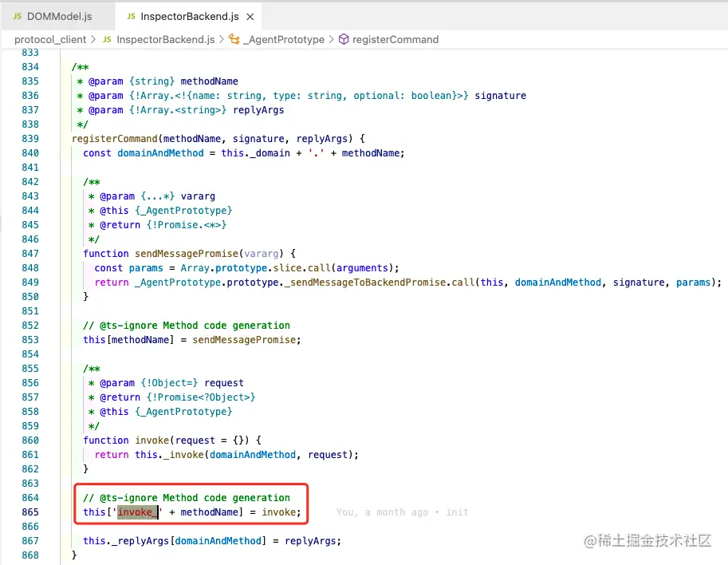Open the protocol_client breadcrumb folder
Screen dimensions: 728x565
[50, 39]
